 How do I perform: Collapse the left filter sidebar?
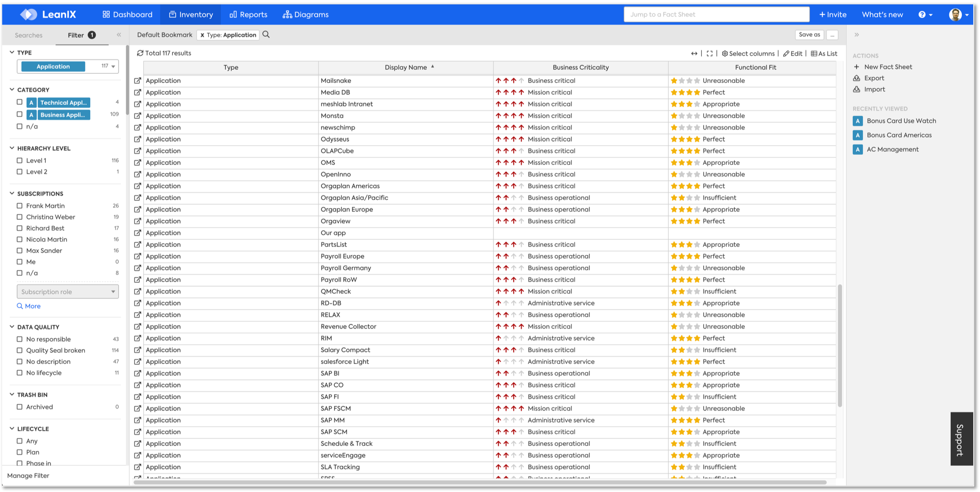coord(119,35)
